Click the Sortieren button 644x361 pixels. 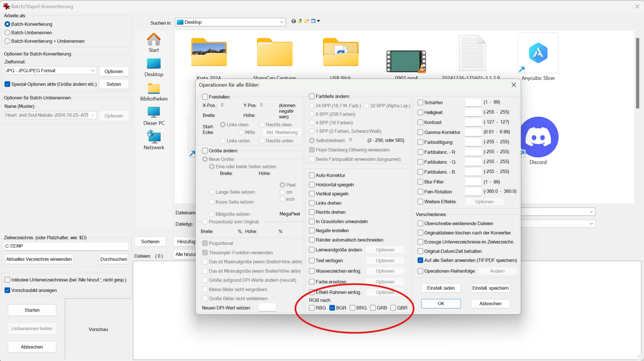coord(150,242)
